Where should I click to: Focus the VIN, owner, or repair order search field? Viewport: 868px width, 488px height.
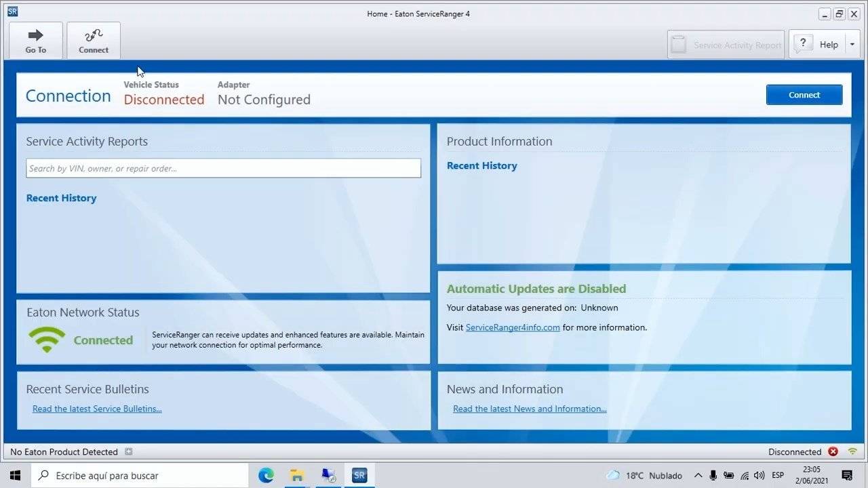[223, 168]
